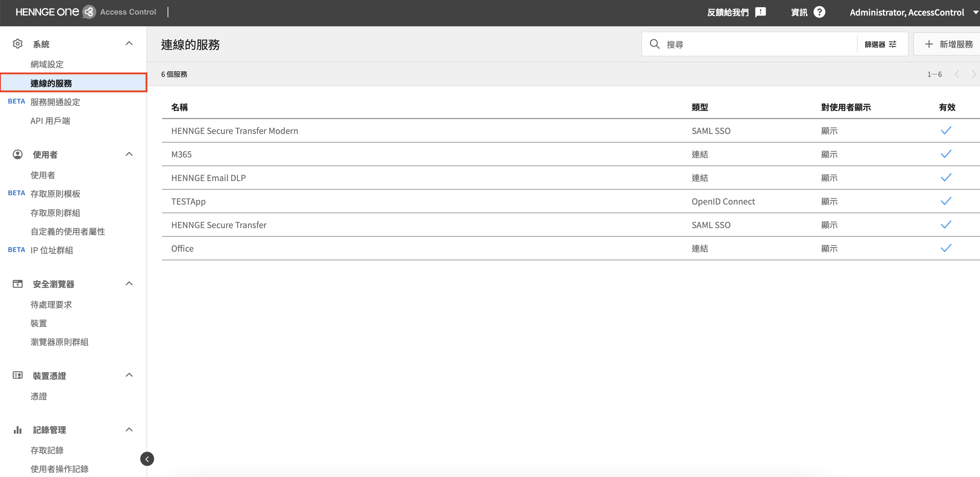Open 裝置 page in sidebar
The width and height of the screenshot is (980, 477).
38,323
